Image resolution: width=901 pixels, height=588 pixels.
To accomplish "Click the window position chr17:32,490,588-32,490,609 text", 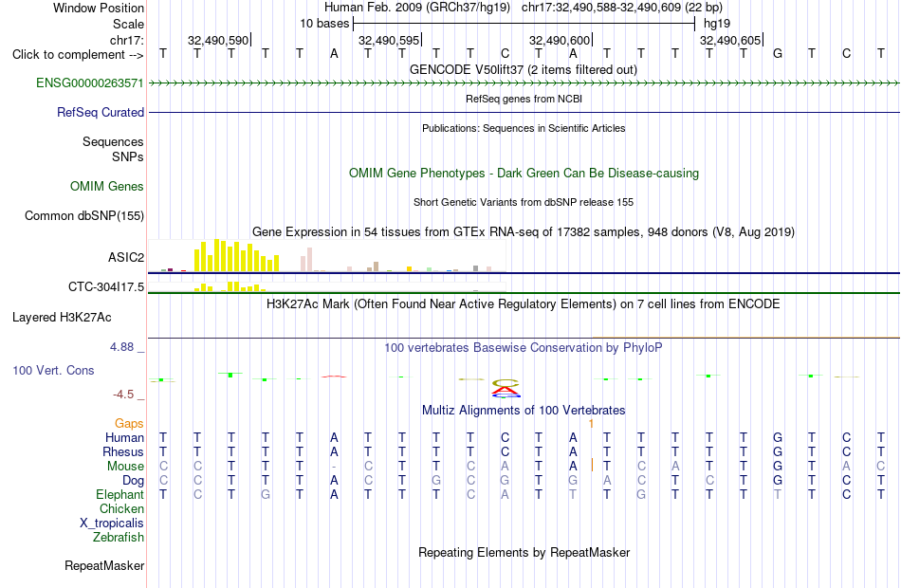I will pyautogui.click(x=622, y=8).
